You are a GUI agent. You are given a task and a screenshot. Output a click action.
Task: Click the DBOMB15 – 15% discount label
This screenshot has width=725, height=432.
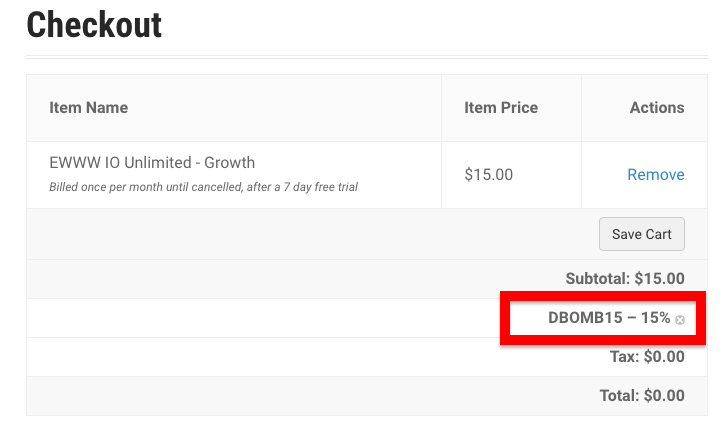[x=609, y=318]
